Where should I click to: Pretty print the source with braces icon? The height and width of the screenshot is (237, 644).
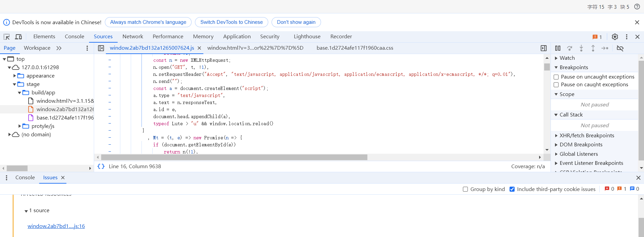coord(101,167)
